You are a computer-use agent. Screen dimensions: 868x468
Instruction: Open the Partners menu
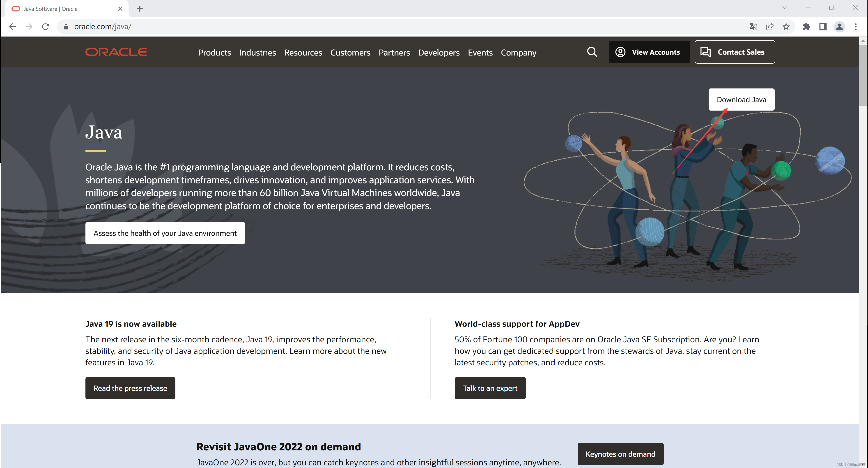(x=394, y=53)
